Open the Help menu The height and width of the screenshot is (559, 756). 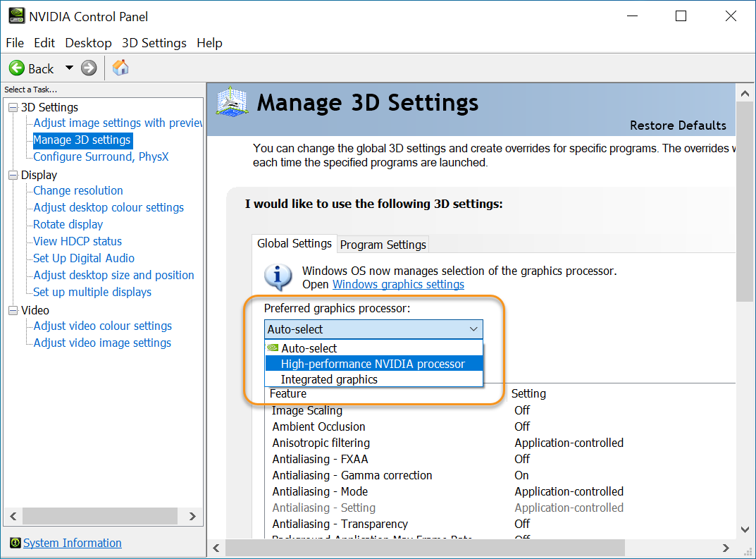click(209, 43)
